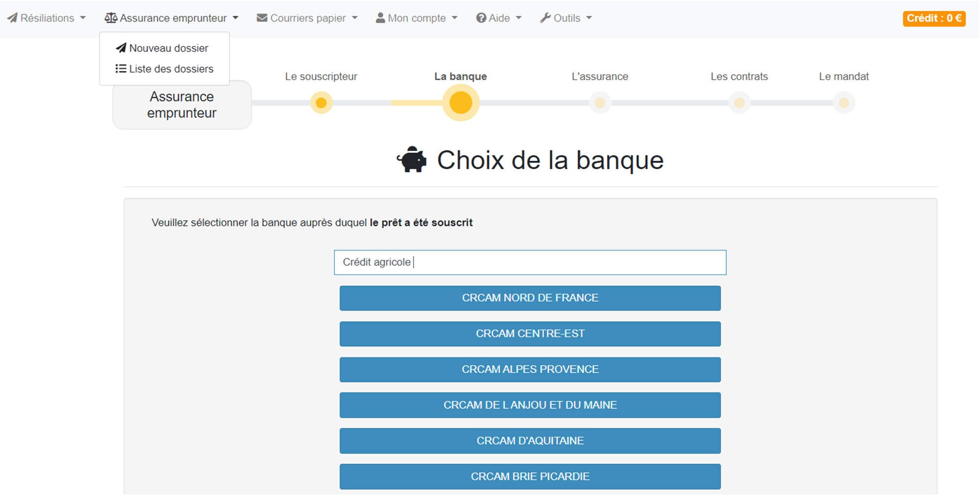Pick the CRCAM D'AQUITAINE bank option

click(530, 441)
